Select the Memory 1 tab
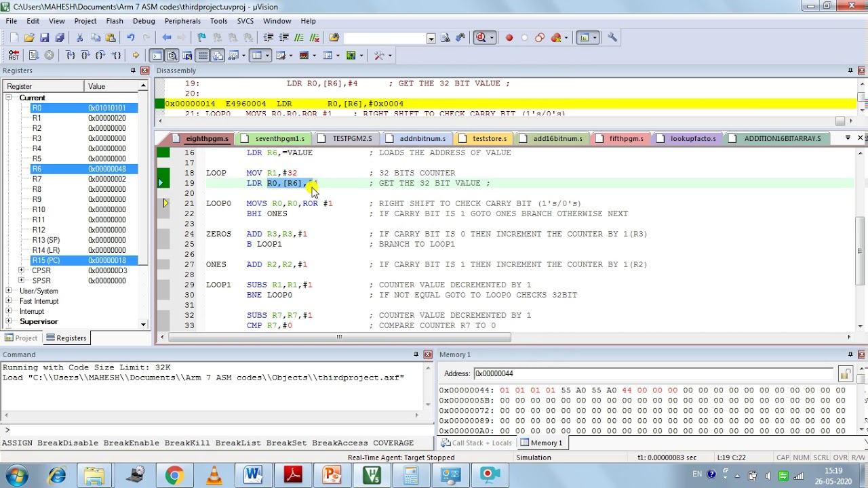 pyautogui.click(x=541, y=443)
